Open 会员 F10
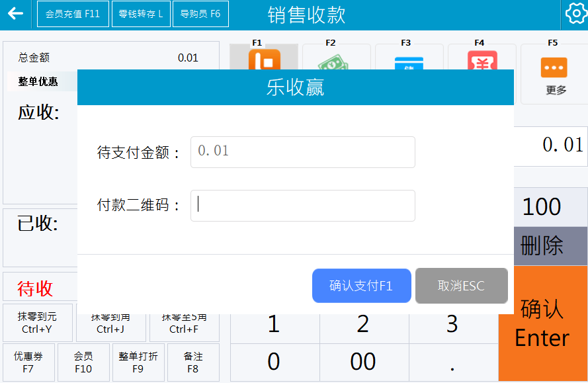588x383 pixels. (83, 362)
